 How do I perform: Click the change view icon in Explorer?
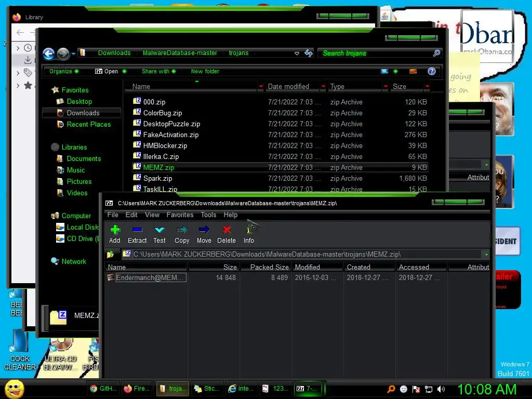coord(384,71)
